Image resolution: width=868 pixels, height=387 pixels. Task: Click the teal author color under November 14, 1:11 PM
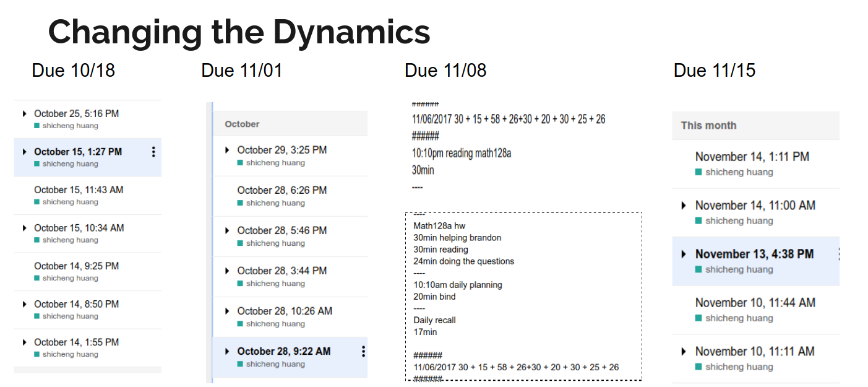[698, 172]
